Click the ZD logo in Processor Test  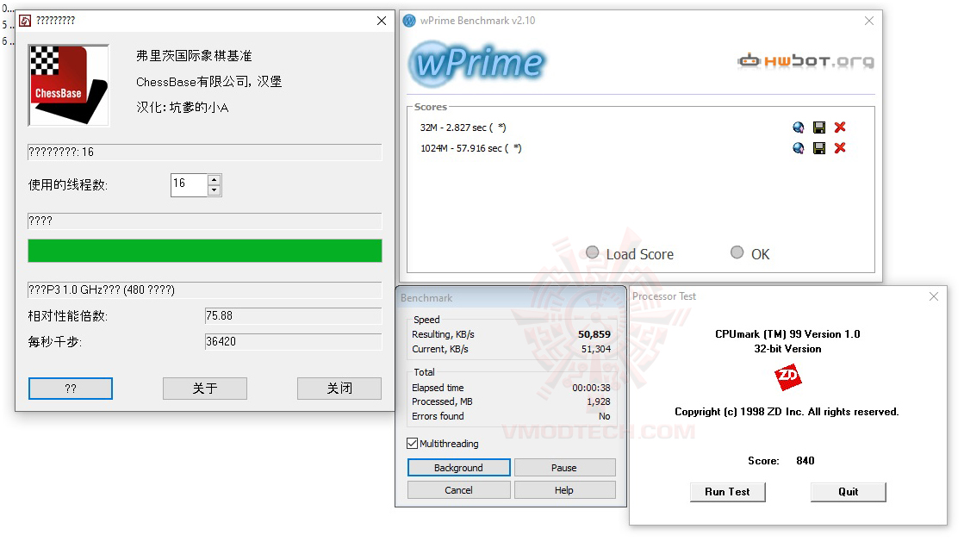point(787,376)
